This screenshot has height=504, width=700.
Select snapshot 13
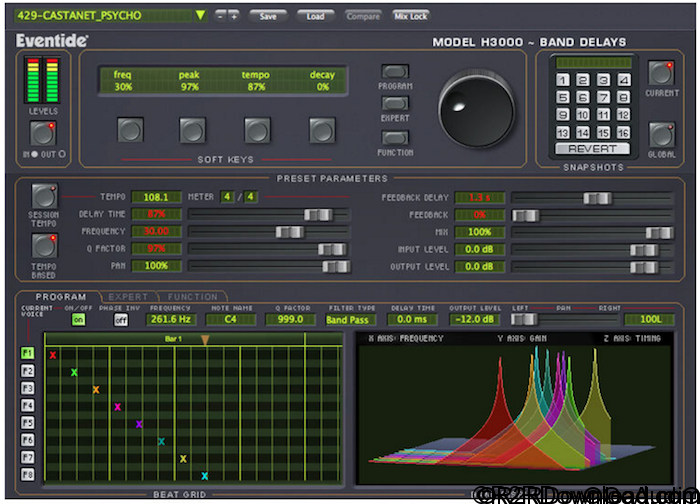click(562, 133)
